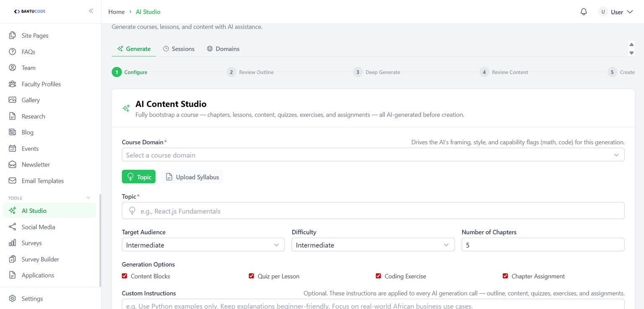Screen dimensions: 644x309
Task: Click the Surveys bar chart icon
Action: (x=13, y=243)
